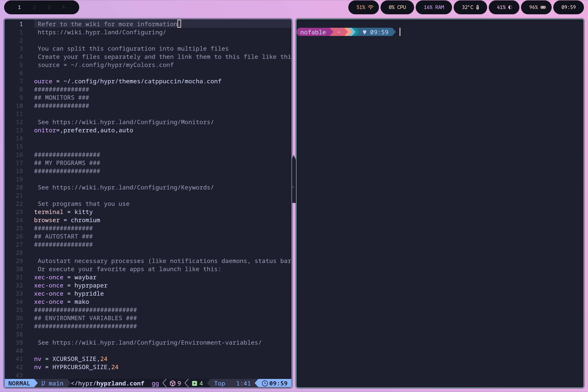Switch to workspace 4

(63, 7)
